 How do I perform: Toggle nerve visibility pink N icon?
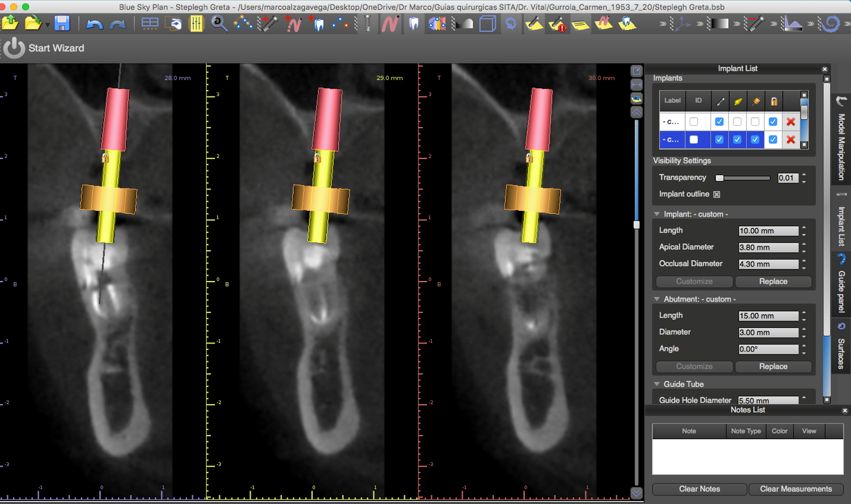click(x=390, y=24)
